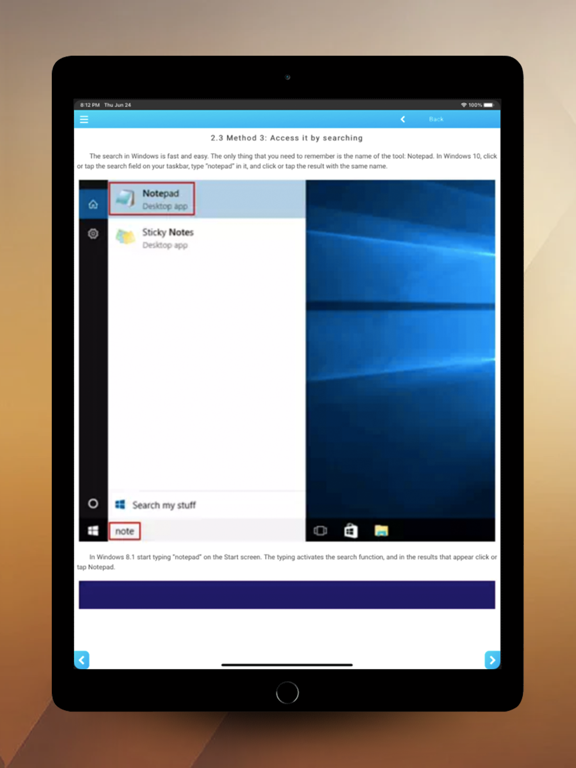Click the Task View taskbar icon
Screen dimensions: 576x768
[320, 531]
